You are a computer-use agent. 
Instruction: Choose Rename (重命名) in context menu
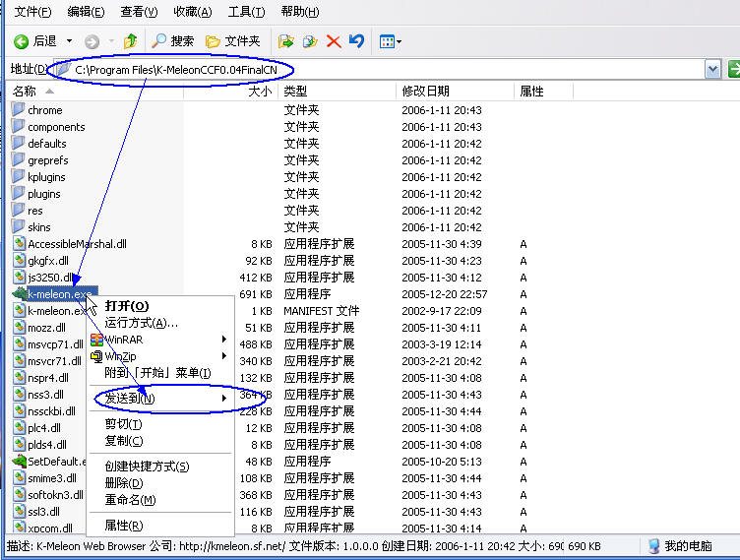pos(160,500)
